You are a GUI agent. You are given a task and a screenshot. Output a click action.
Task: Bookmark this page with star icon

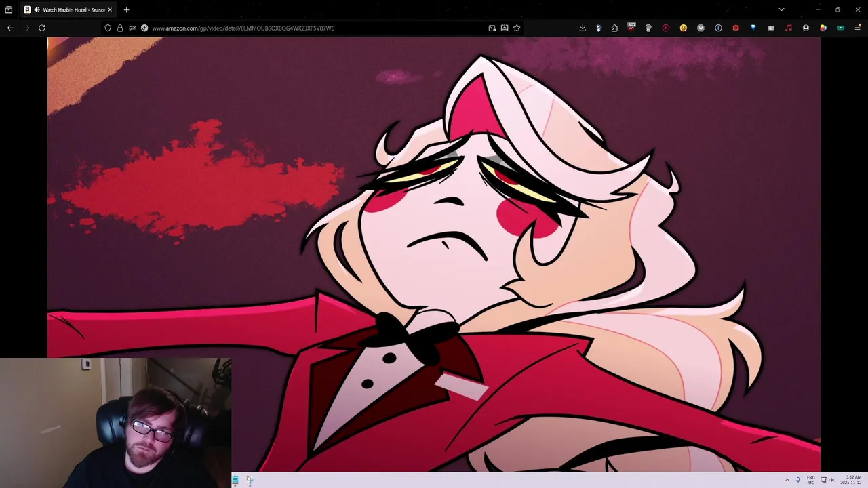tap(517, 28)
